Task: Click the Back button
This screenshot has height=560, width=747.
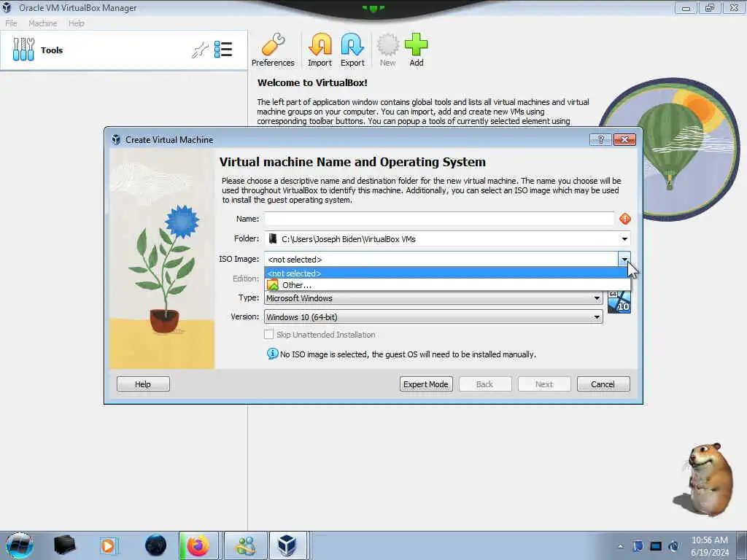Action: point(485,384)
